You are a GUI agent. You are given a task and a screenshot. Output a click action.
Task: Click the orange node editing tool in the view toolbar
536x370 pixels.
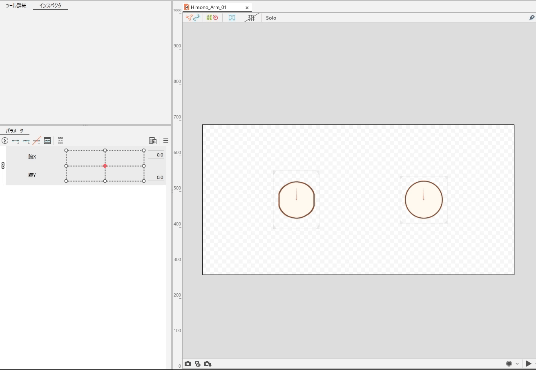click(x=189, y=17)
